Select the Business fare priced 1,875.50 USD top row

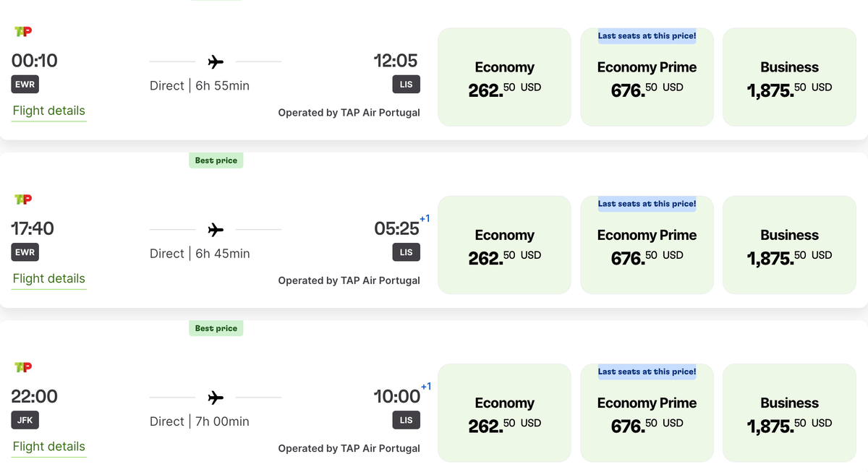click(x=788, y=77)
